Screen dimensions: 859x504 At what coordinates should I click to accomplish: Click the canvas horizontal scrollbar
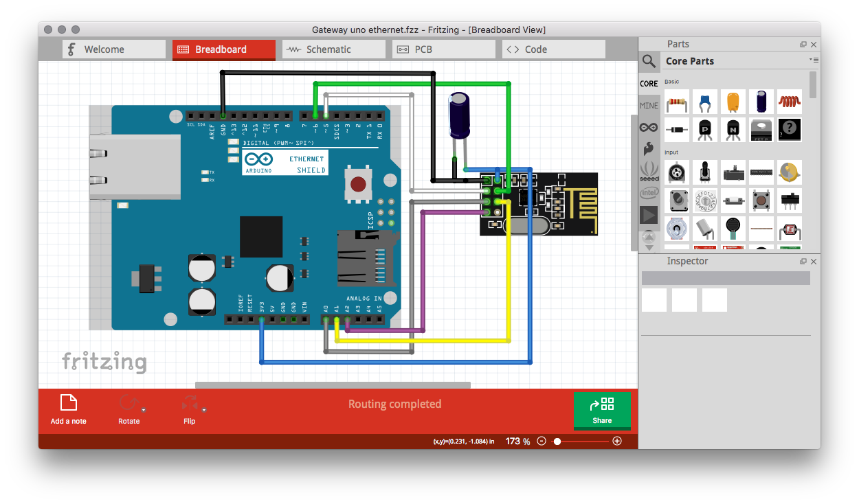[x=333, y=385]
